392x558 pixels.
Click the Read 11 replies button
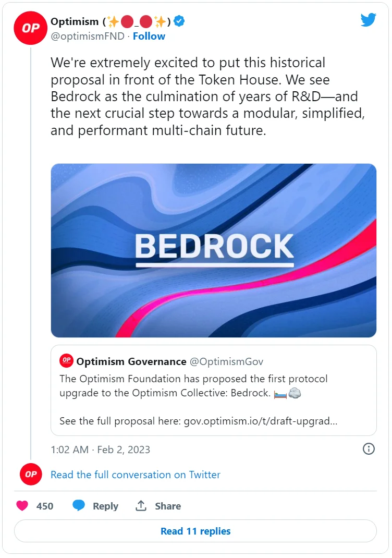195,531
